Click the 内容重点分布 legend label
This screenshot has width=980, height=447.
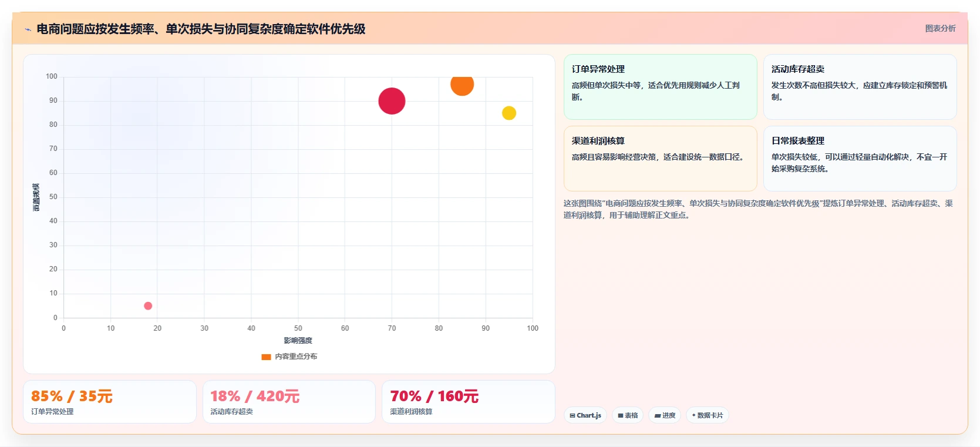(296, 357)
